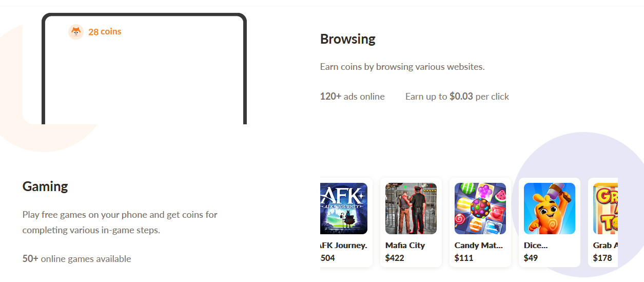Screen dimensions: 644x282
Task: Click the "120+ ads online" text
Action: coord(352,97)
